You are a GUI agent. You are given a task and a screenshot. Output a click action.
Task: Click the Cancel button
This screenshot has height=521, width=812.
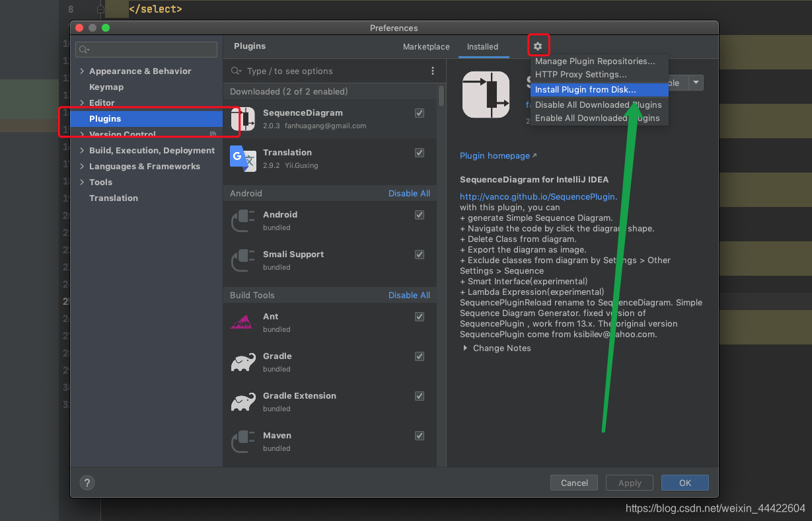[574, 483]
